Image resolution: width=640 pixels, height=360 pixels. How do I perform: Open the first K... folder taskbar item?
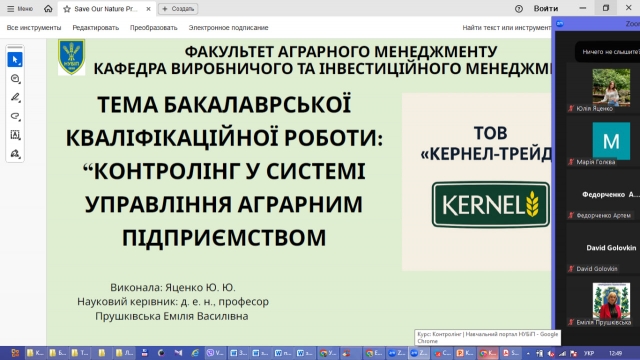[x=35, y=353]
